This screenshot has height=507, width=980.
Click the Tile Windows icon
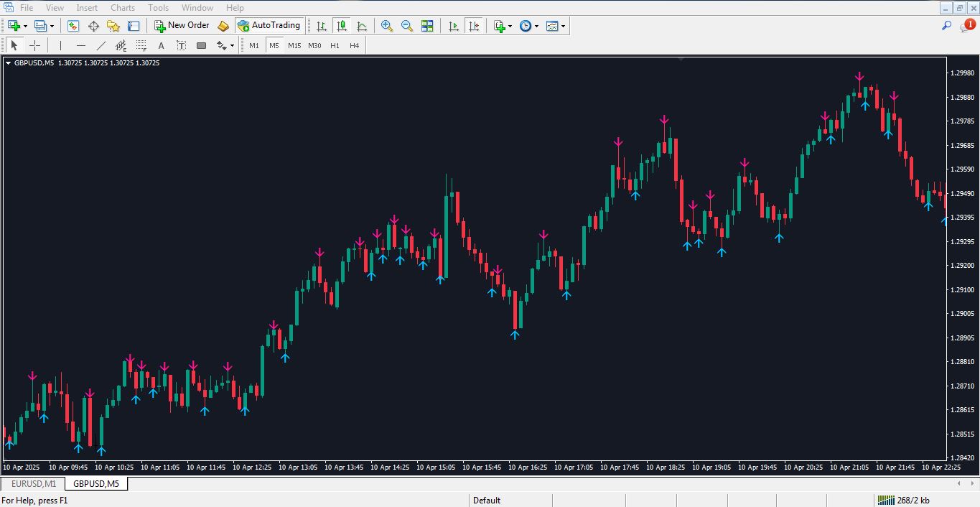coord(427,26)
